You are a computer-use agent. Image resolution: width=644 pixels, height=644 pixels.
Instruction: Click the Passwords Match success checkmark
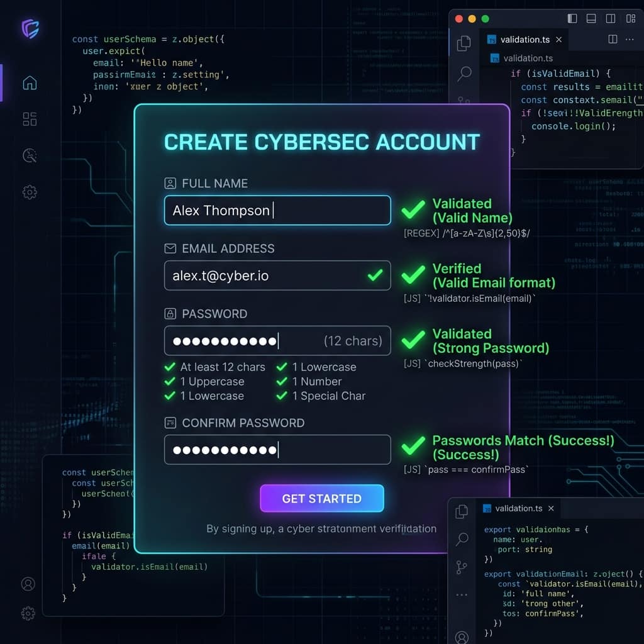[413, 446]
